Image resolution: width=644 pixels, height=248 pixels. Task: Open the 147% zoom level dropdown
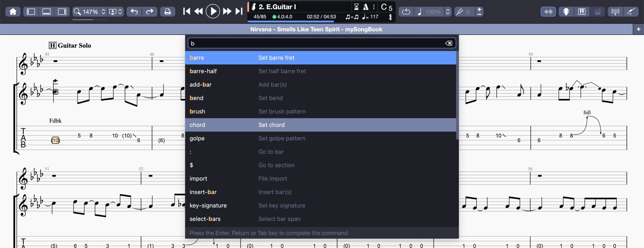94,12
